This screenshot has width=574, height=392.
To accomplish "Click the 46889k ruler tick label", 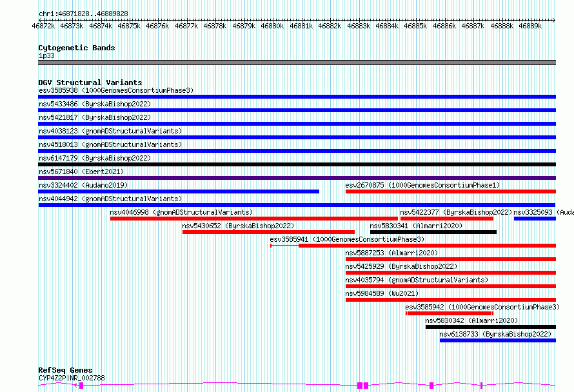I will coord(530,26).
